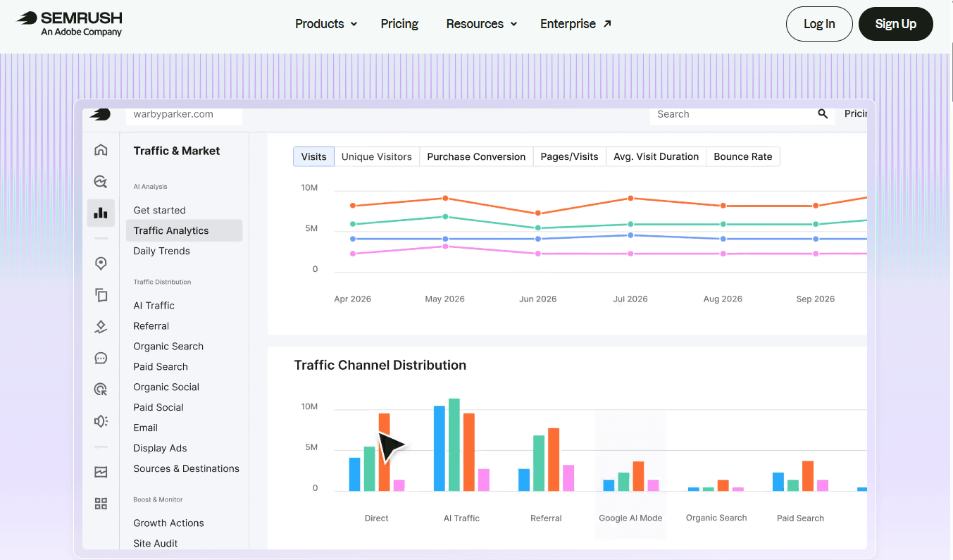Click the Semrush logo in the site header
Screen dimensions: 953x560
point(69,23)
